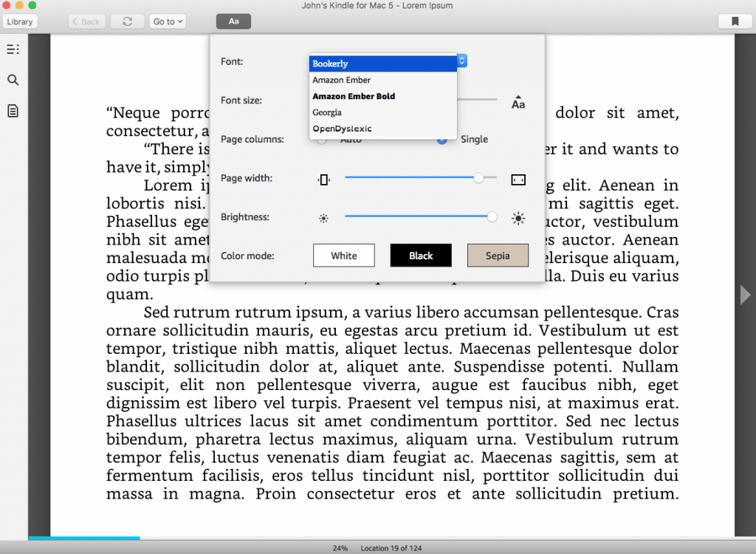Select the Single page columns option
Viewport: 756px width, 554px height.
[441, 139]
